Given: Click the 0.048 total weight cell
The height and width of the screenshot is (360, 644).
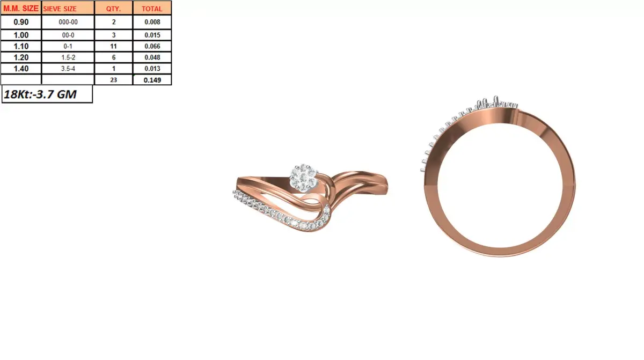Looking at the screenshot, I should point(152,57).
